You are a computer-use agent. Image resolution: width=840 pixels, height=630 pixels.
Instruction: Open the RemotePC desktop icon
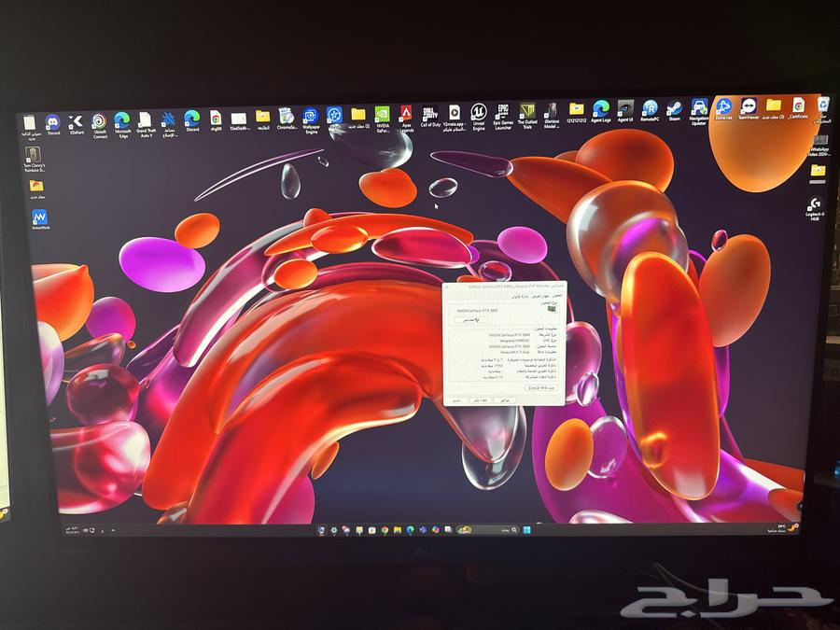point(650,108)
